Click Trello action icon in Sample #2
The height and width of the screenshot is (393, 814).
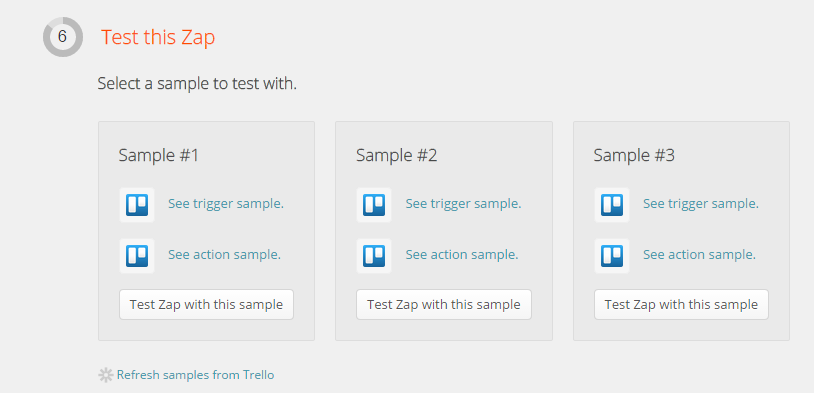tap(374, 255)
